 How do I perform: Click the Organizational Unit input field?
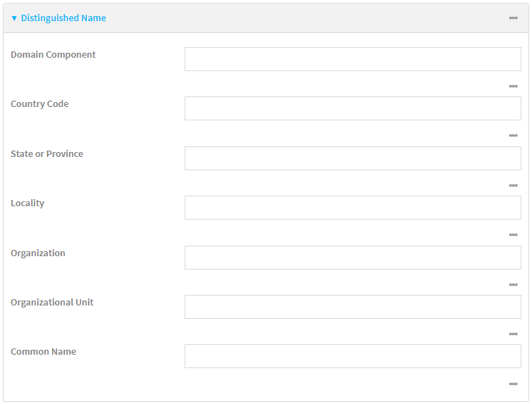(352, 307)
